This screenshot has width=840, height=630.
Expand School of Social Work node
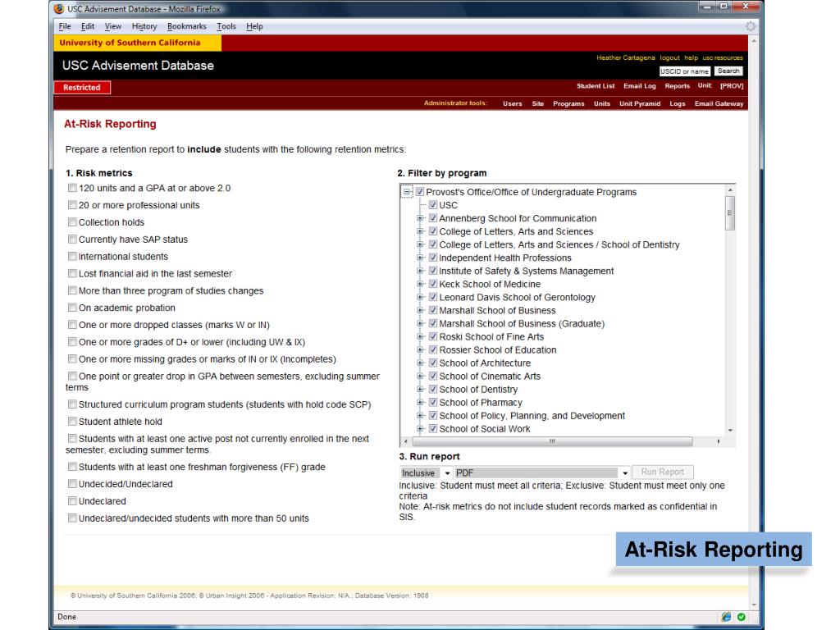[x=421, y=428]
